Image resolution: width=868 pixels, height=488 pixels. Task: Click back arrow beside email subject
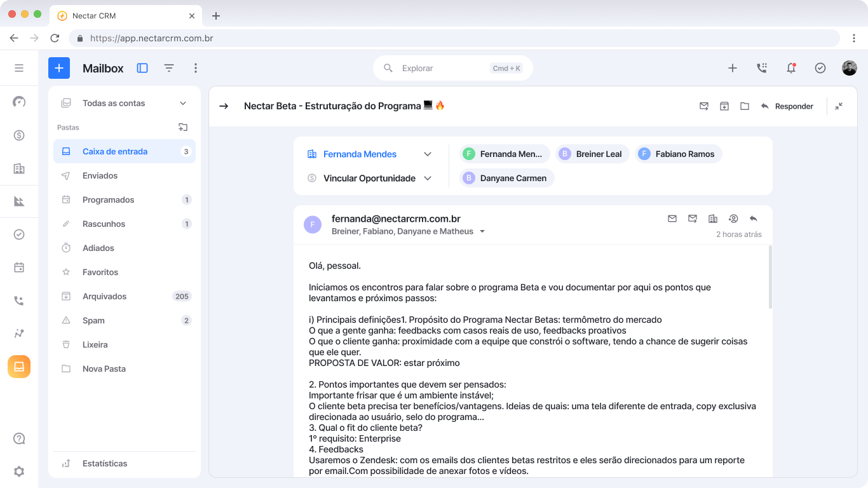click(224, 106)
